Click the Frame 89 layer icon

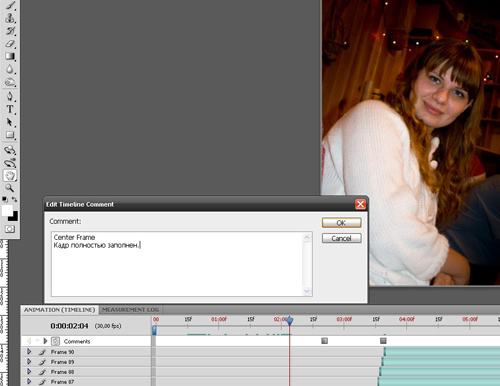(x=42, y=362)
